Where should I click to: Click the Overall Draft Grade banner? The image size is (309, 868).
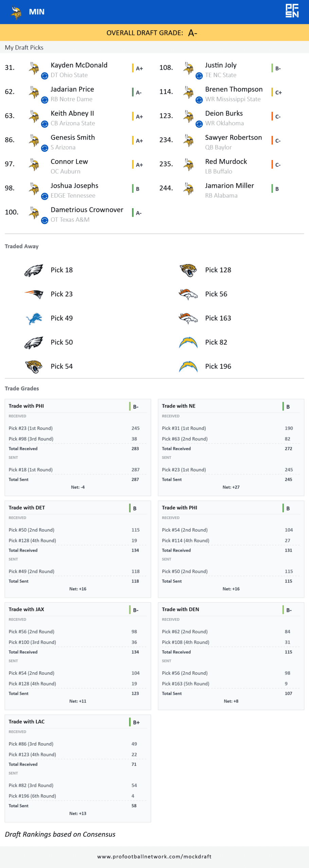pos(154,33)
